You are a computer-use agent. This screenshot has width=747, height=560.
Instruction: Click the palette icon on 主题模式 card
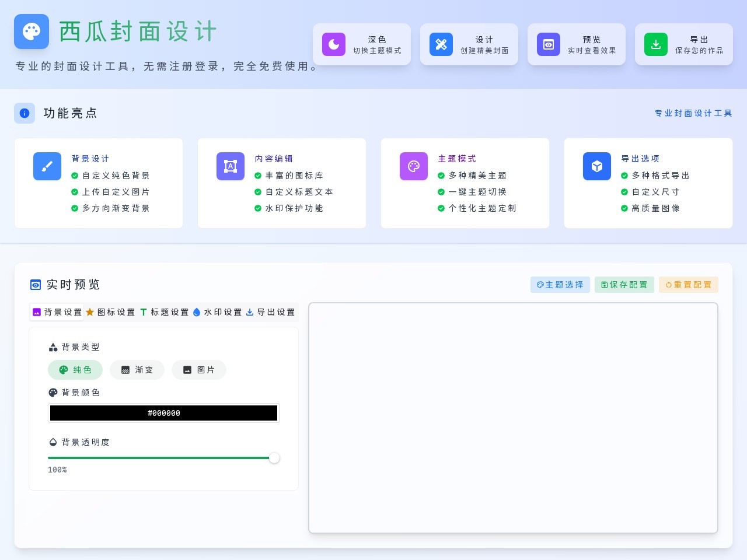[414, 166]
